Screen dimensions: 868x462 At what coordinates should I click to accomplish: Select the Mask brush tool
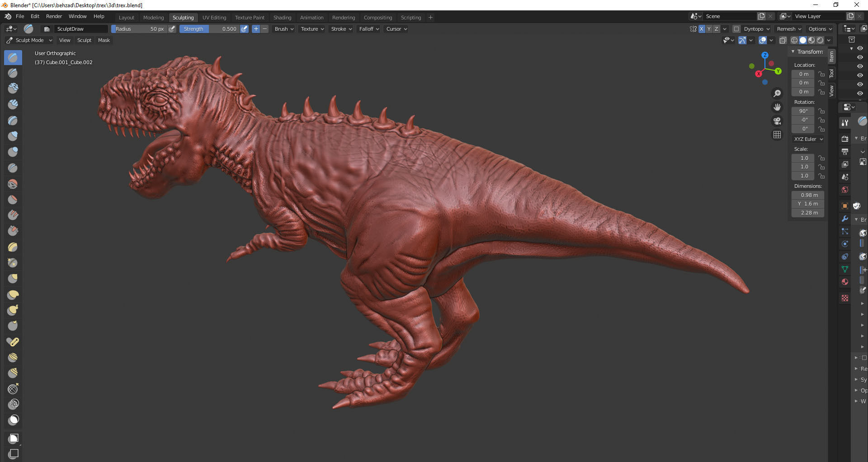pyautogui.click(x=13, y=420)
